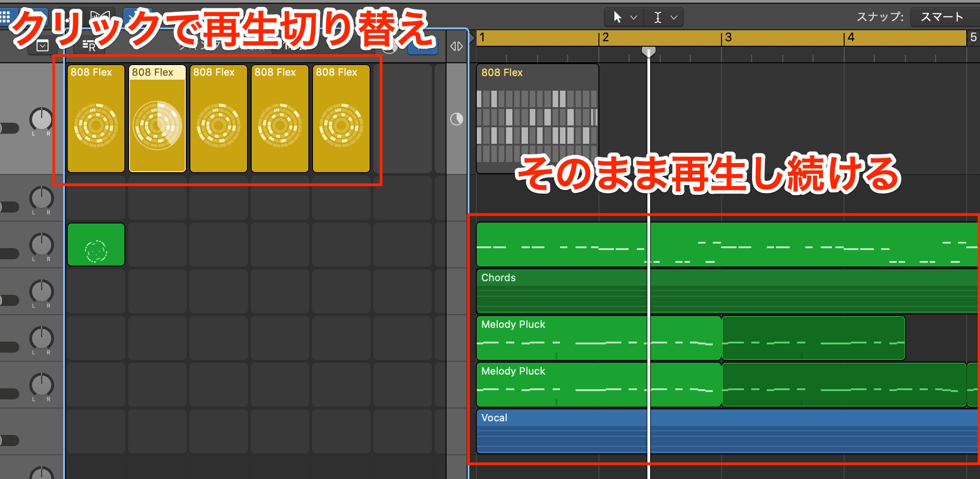Viewport: 980px width, 479px height.
Task: Stop the highlighted playing 808 Flex cell
Action: coord(157,119)
